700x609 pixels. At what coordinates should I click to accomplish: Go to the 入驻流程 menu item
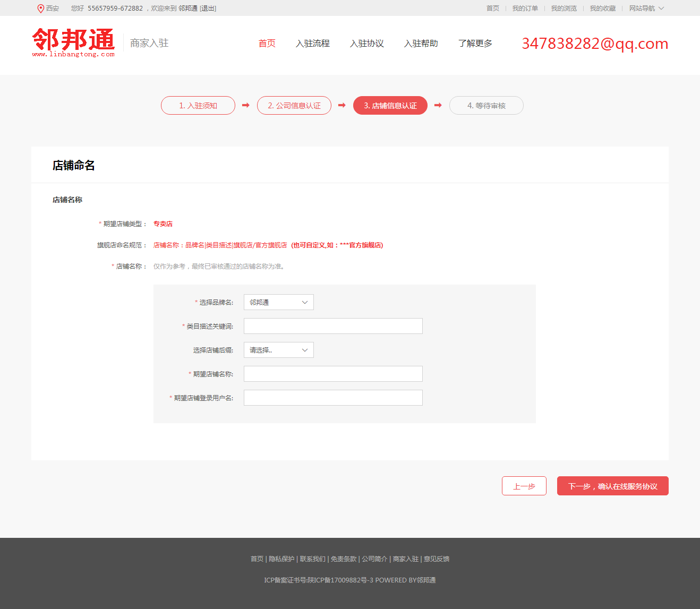coord(312,44)
